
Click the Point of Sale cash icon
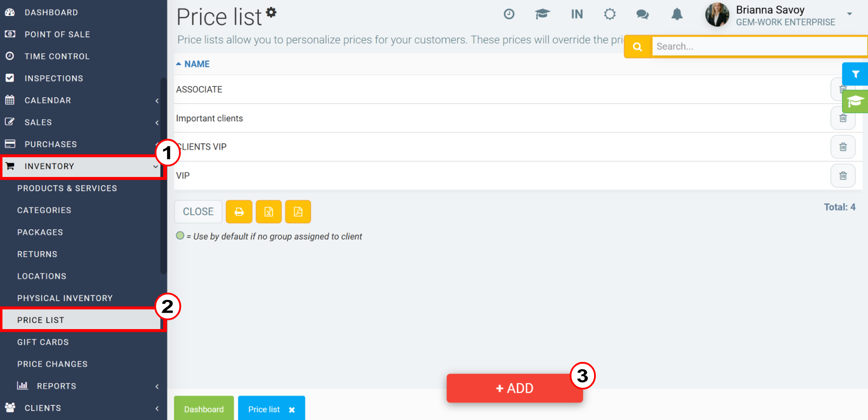(10, 34)
